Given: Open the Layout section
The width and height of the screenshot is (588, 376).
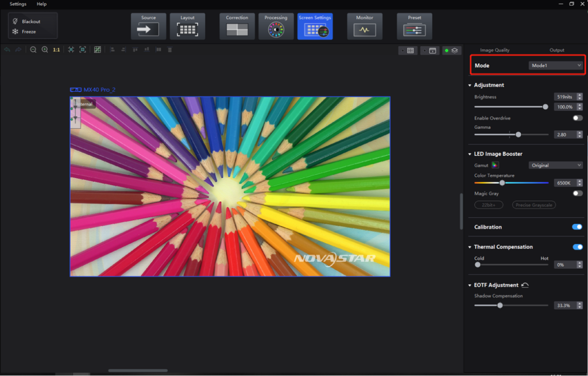Looking at the screenshot, I should pyautogui.click(x=188, y=26).
